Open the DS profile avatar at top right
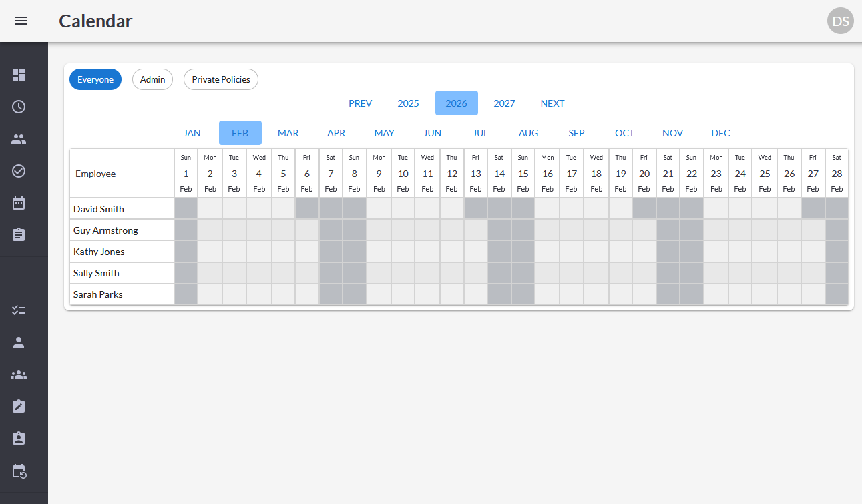The height and width of the screenshot is (504, 862). point(840,21)
